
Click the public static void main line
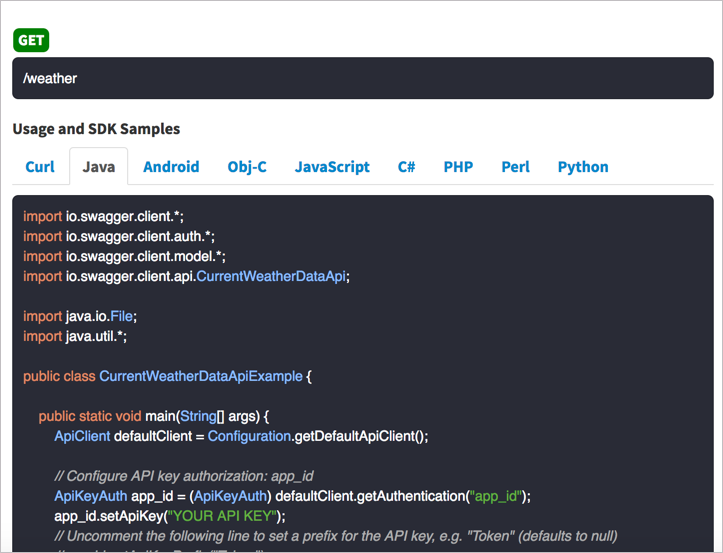(155, 416)
